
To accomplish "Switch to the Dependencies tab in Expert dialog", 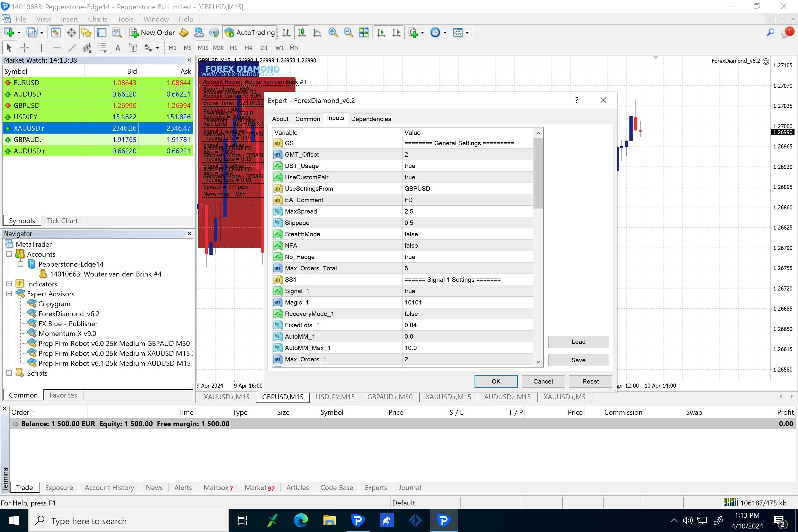I will coord(371,119).
